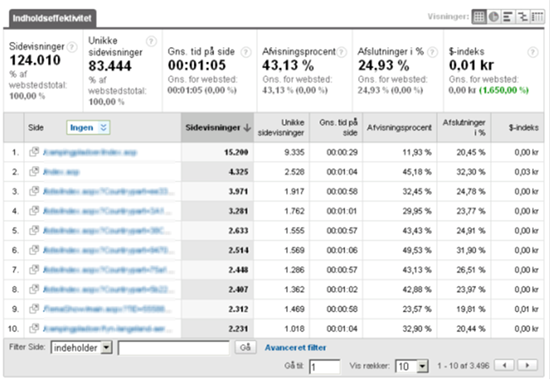Switch to performance bar view icon

coord(508,16)
